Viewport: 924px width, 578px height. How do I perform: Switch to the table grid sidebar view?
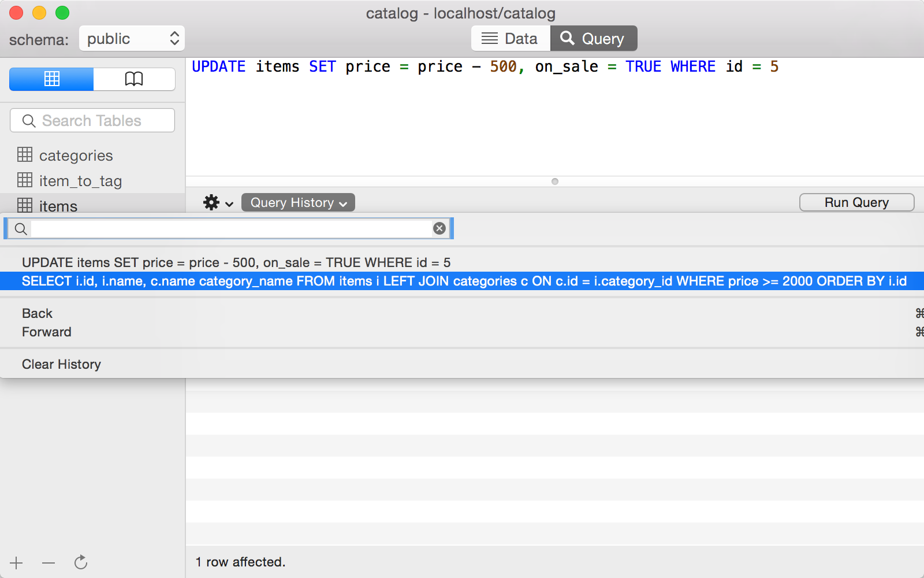point(51,79)
